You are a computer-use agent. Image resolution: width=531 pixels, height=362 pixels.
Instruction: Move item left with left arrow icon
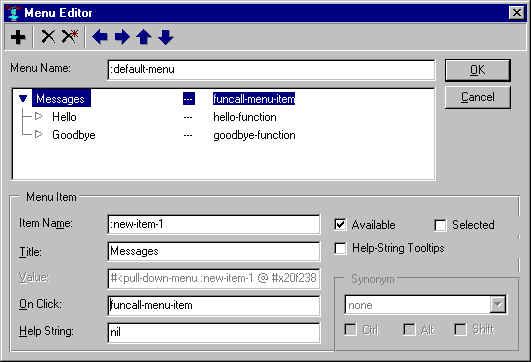click(x=100, y=37)
